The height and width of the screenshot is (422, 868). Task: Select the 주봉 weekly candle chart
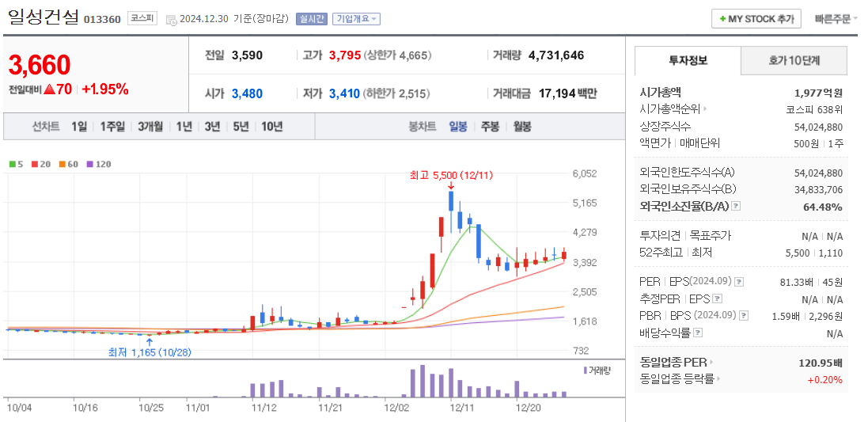point(490,126)
